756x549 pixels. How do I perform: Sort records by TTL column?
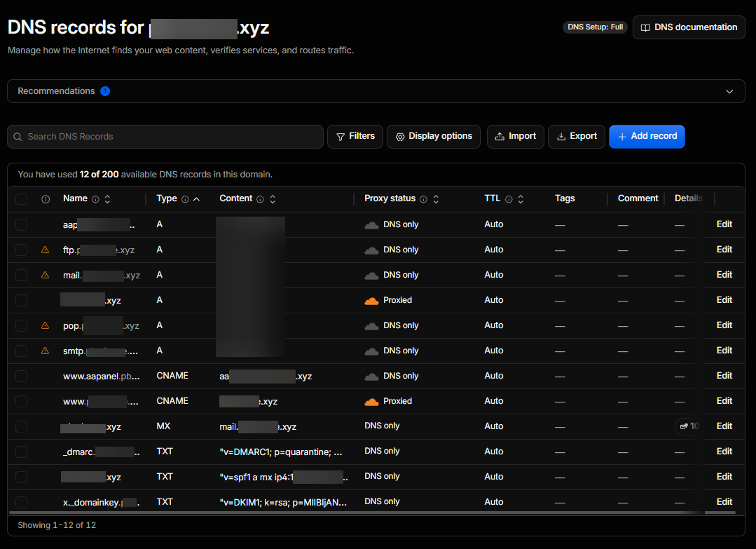tap(521, 199)
